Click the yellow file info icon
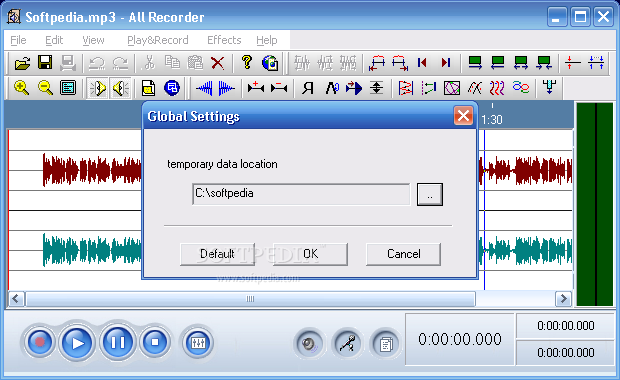620x380 pixels. (x=148, y=88)
